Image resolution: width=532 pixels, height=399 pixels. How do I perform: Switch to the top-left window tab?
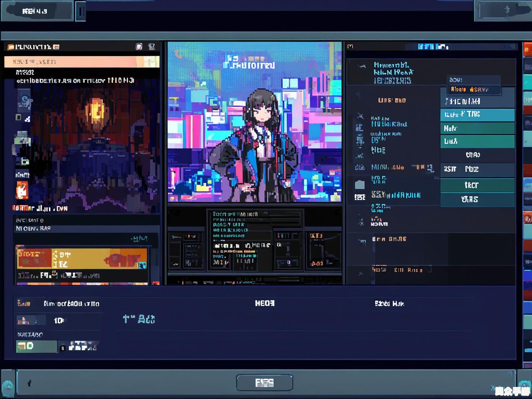tap(37, 11)
